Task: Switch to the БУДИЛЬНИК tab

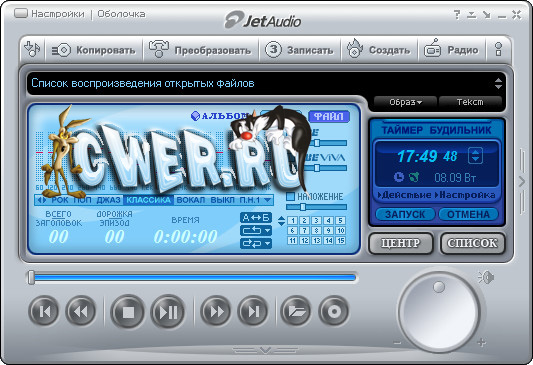Action: [x=460, y=130]
